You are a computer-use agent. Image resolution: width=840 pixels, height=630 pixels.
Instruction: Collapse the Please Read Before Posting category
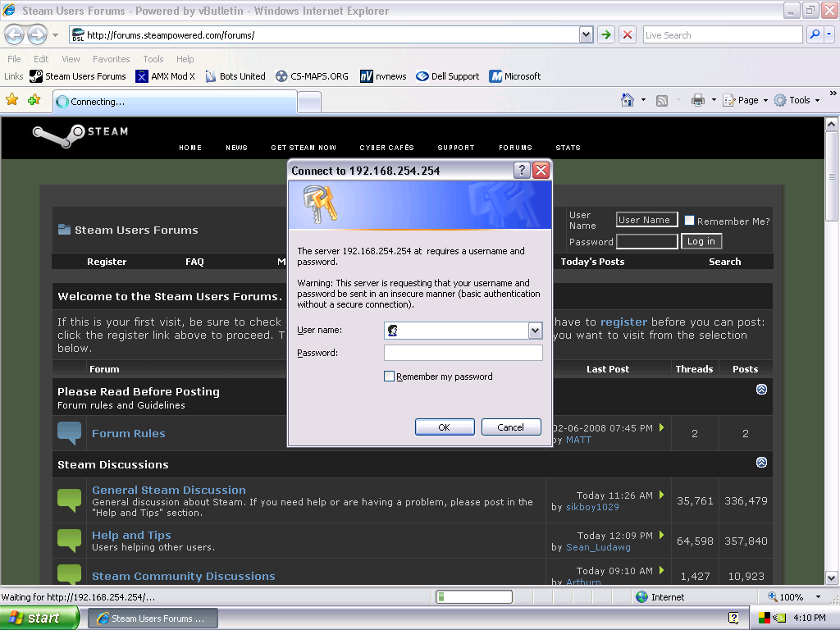761,390
